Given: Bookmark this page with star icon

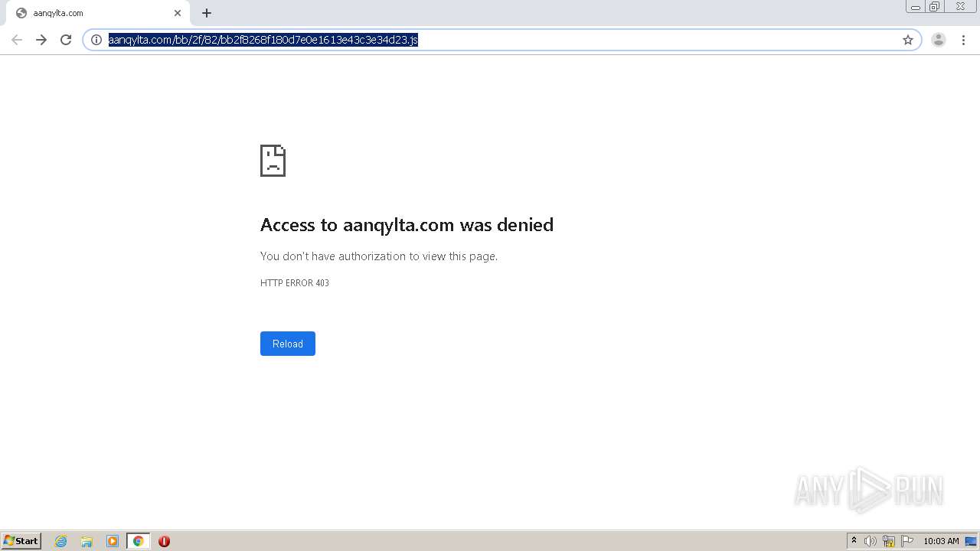Looking at the screenshot, I should (x=908, y=40).
